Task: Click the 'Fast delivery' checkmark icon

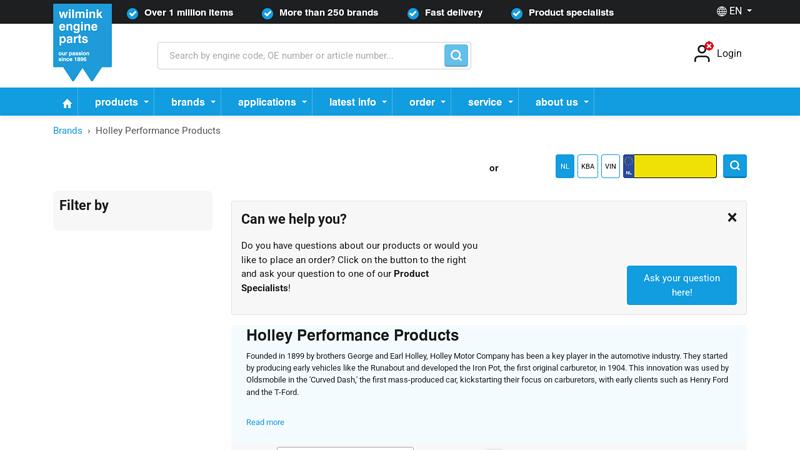Action: pyautogui.click(x=413, y=13)
